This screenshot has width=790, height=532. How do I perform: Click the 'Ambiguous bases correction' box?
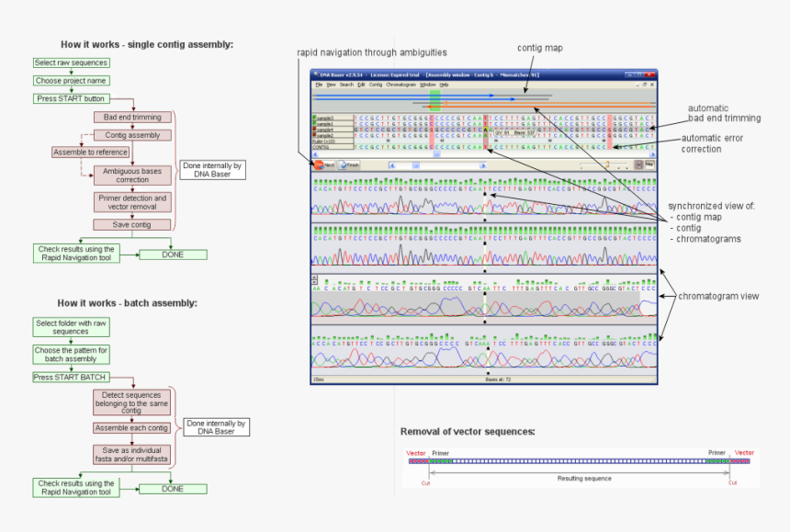(132, 175)
